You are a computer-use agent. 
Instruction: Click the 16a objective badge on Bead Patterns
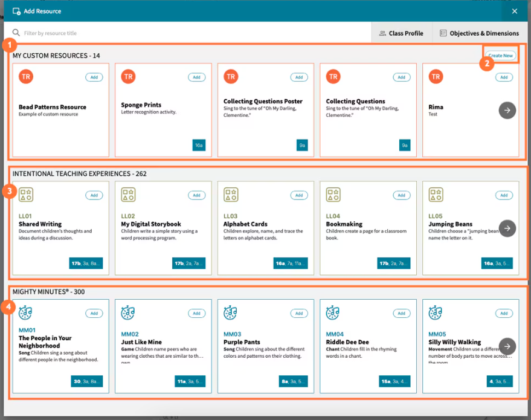(x=199, y=145)
